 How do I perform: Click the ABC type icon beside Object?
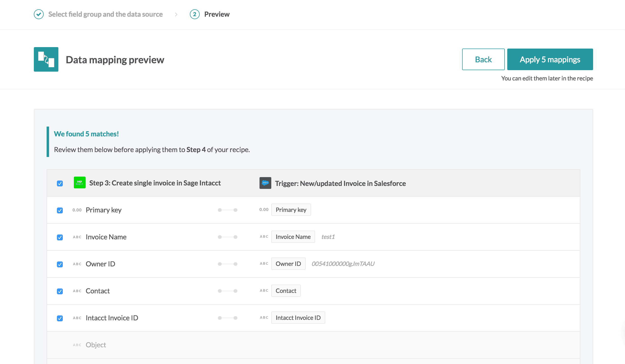tap(77, 345)
